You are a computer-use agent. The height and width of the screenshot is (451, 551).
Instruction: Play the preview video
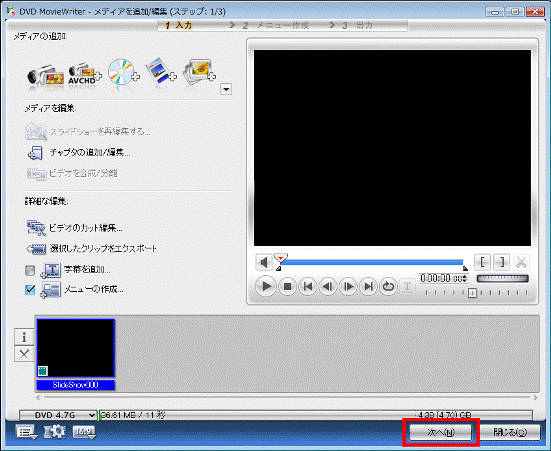[x=266, y=286]
